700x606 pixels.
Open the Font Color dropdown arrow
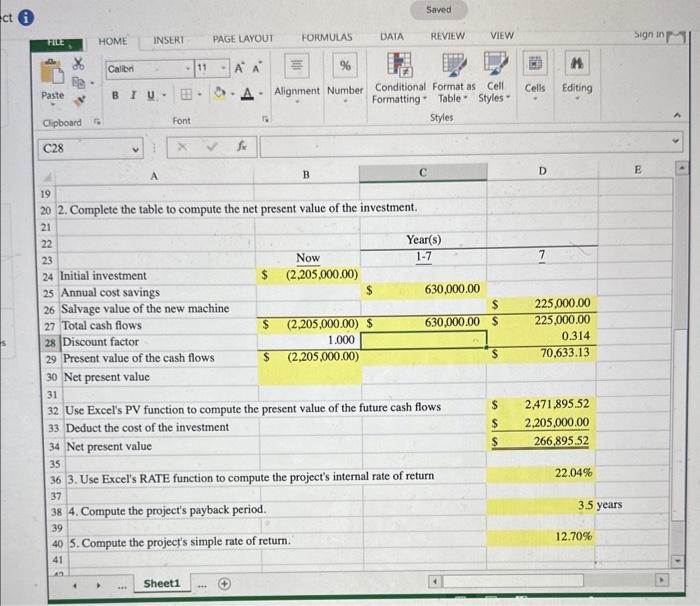261,94
